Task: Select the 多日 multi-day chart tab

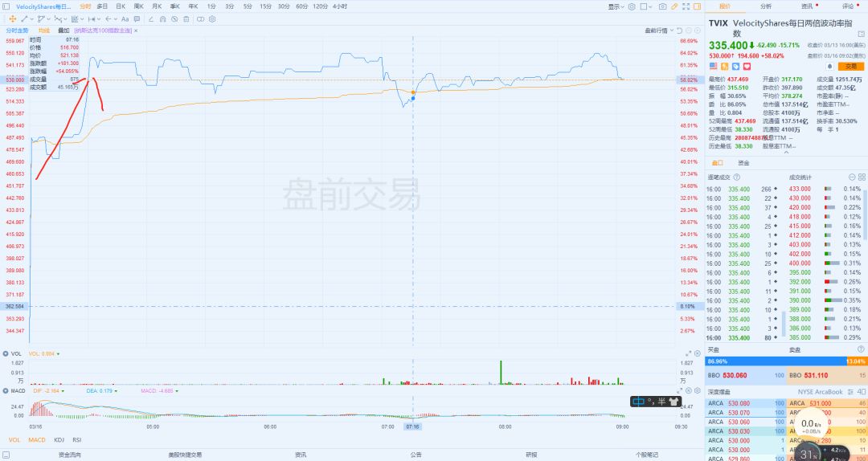Action: [x=102, y=6]
